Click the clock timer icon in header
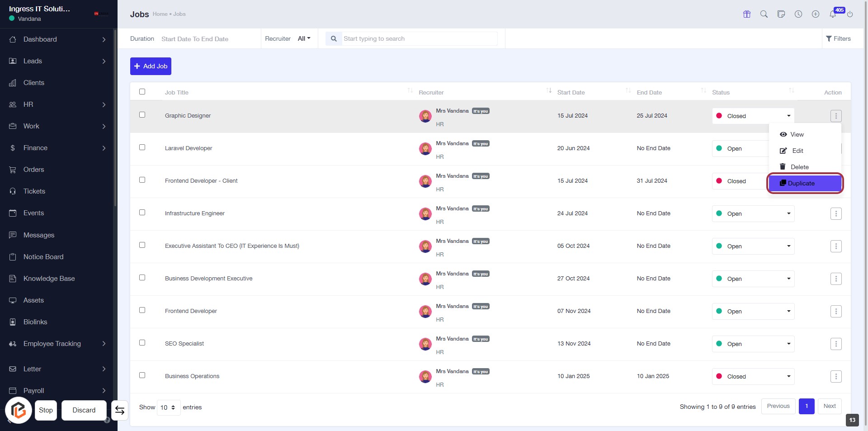Image resolution: width=868 pixels, height=431 pixels. pyautogui.click(x=798, y=14)
